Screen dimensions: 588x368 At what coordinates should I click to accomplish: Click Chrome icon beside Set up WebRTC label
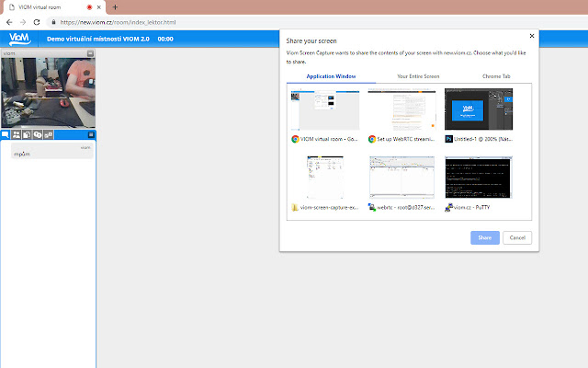pyautogui.click(x=372, y=139)
